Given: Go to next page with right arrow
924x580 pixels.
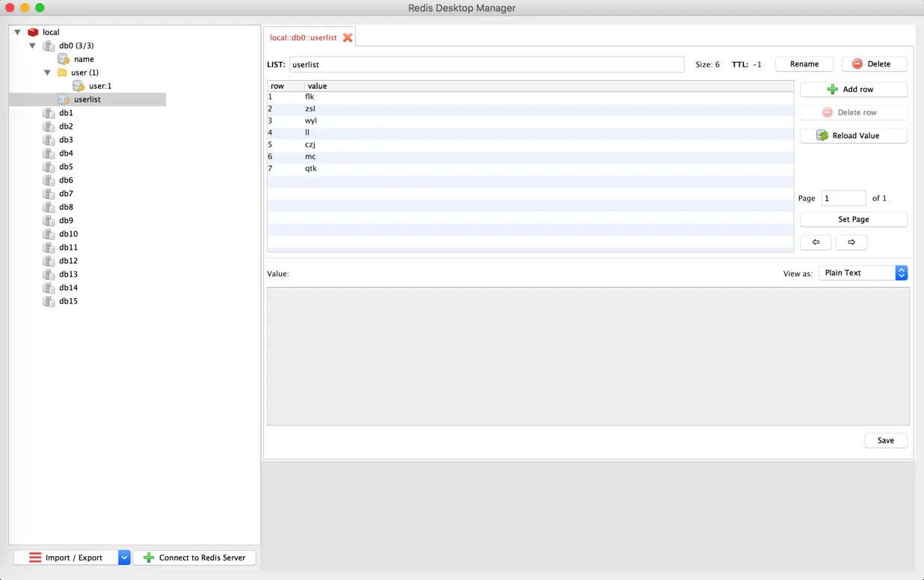Looking at the screenshot, I should point(851,242).
